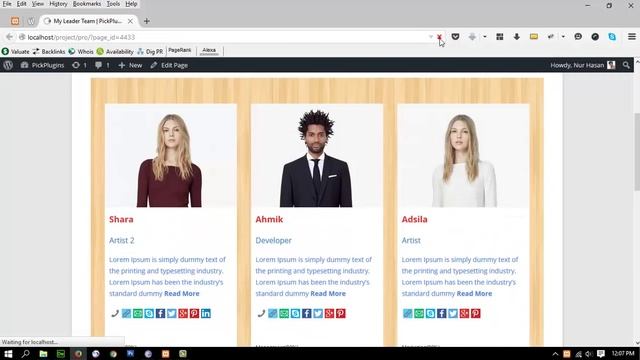Viewport: 640px width, 360px height.
Task: Click Read More on Shara's card
Action: pos(182,293)
